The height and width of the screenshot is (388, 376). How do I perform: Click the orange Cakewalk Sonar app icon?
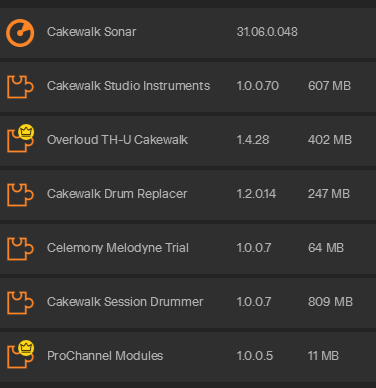point(20,33)
